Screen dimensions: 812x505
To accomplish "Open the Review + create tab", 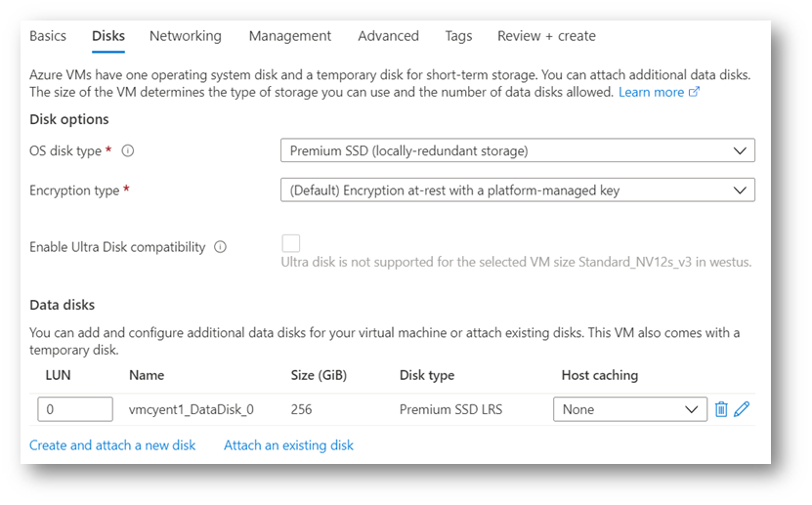I will tap(546, 36).
